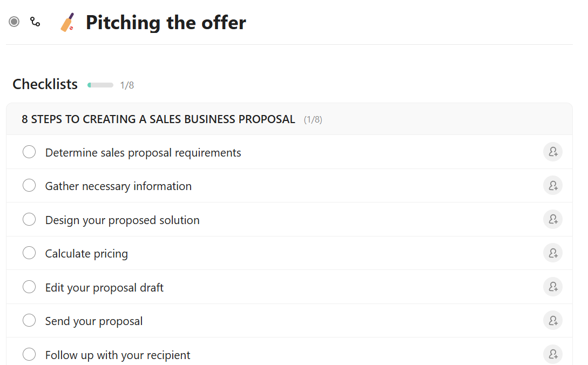Collapse the 8 Steps checklist header
The width and height of the screenshot is (588, 365).
click(158, 119)
